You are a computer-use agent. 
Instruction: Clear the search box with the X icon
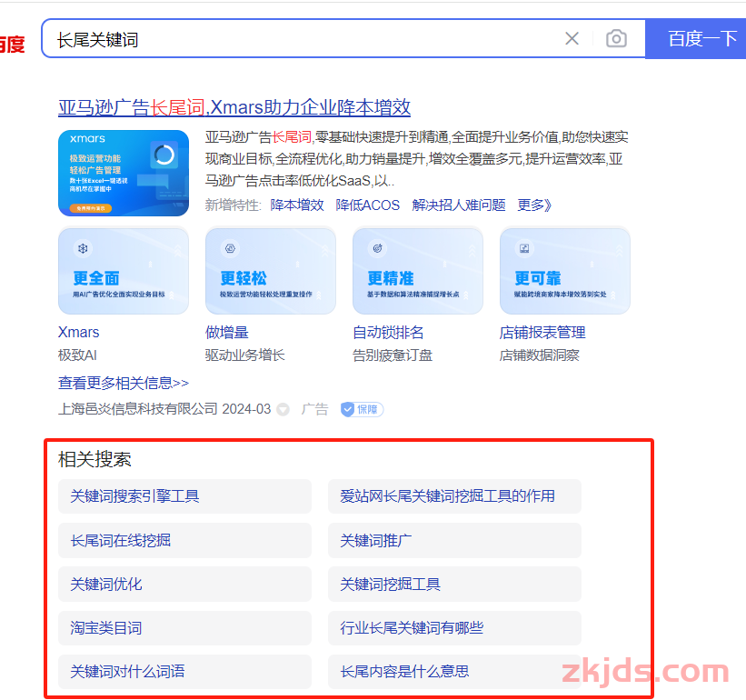(x=572, y=38)
